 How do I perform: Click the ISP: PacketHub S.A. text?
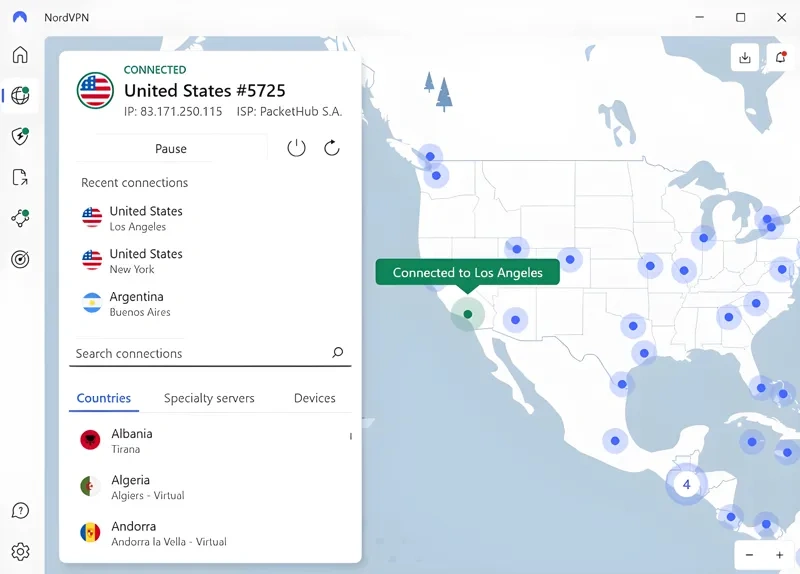(289, 111)
